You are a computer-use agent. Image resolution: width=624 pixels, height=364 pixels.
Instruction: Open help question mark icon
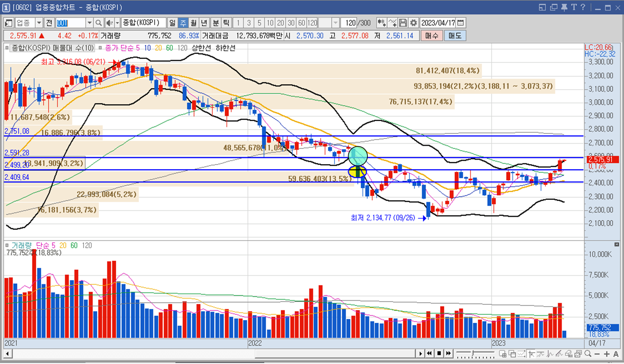[x=582, y=7]
